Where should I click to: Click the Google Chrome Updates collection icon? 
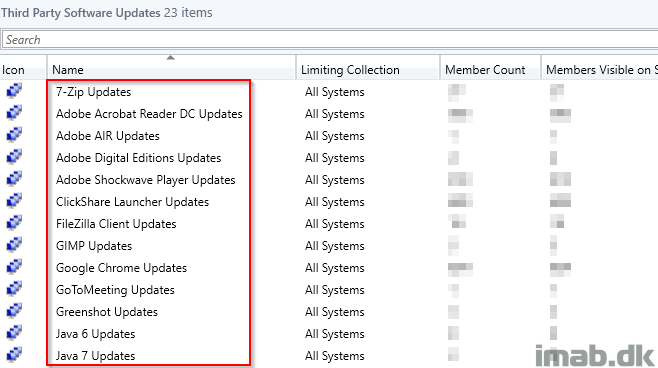coord(14,266)
